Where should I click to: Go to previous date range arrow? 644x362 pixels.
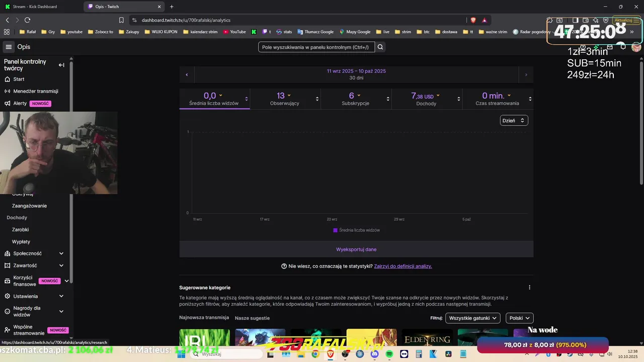187,74
